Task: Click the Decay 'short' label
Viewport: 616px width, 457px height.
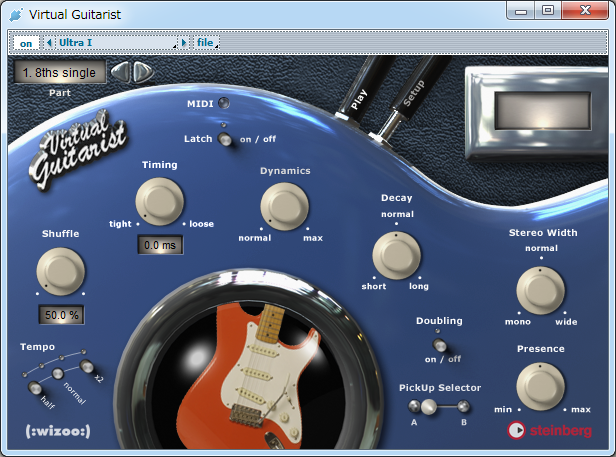Action: (374, 286)
